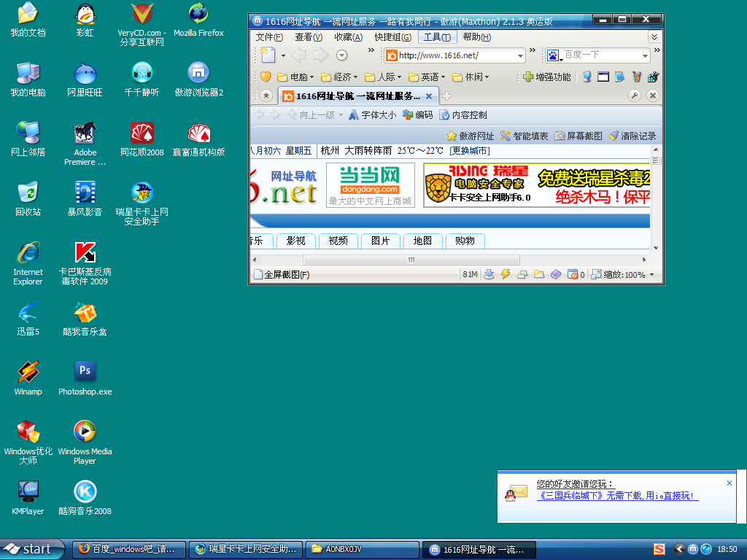Switch to 百度_windows吧 taskbar item
747x560 pixels.
[x=128, y=549]
